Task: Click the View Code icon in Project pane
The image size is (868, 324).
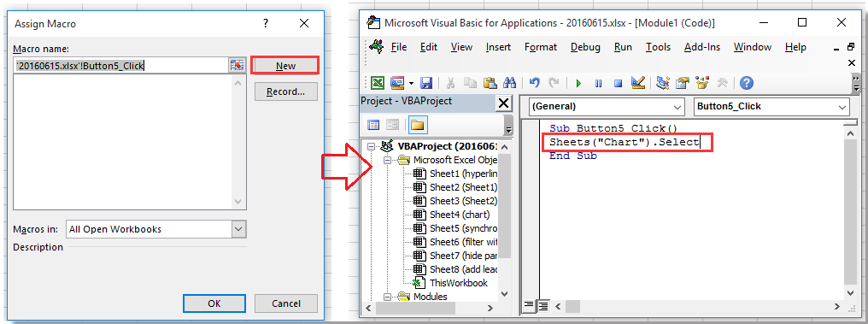Action: pyautogui.click(x=373, y=125)
